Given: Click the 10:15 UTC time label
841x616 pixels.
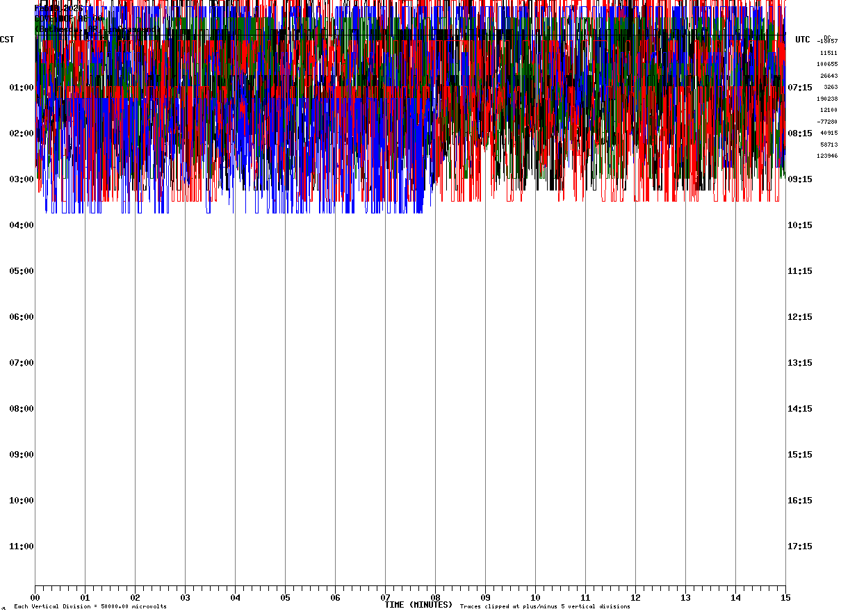Looking at the screenshot, I should click(x=800, y=225).
